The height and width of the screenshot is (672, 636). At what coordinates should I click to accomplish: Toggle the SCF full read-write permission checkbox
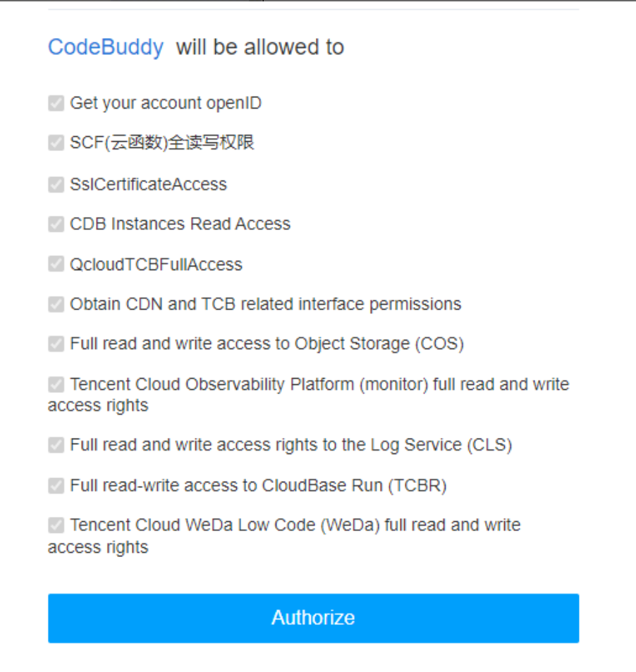tap(56, 143)
